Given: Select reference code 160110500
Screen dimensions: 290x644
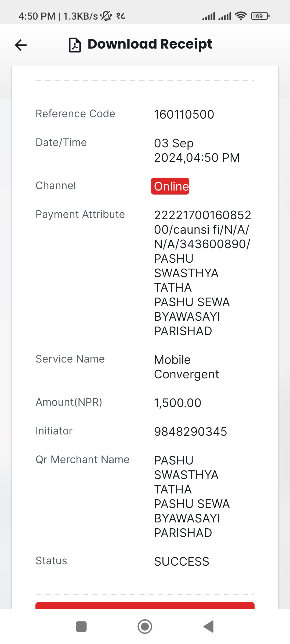Looking at the screenshot, I should 184,115.
